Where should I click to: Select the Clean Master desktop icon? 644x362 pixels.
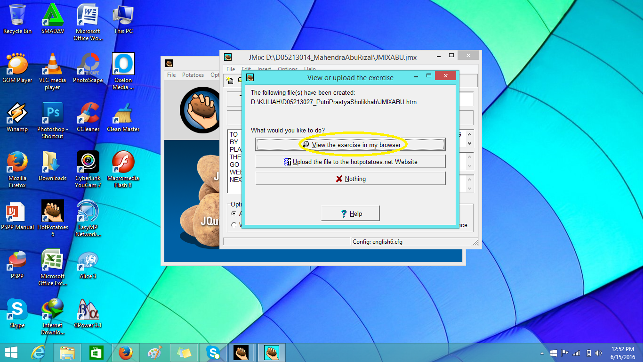point(123,118)
